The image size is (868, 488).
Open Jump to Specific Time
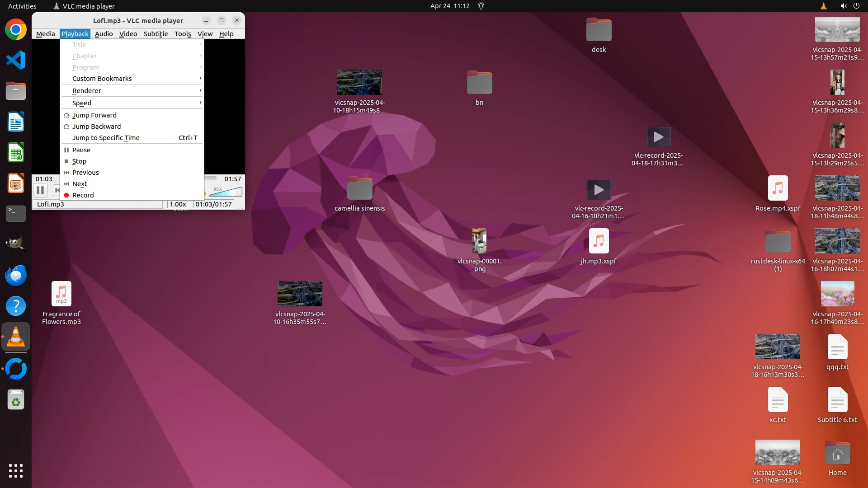pyautogui.click(x=106, y=138)
